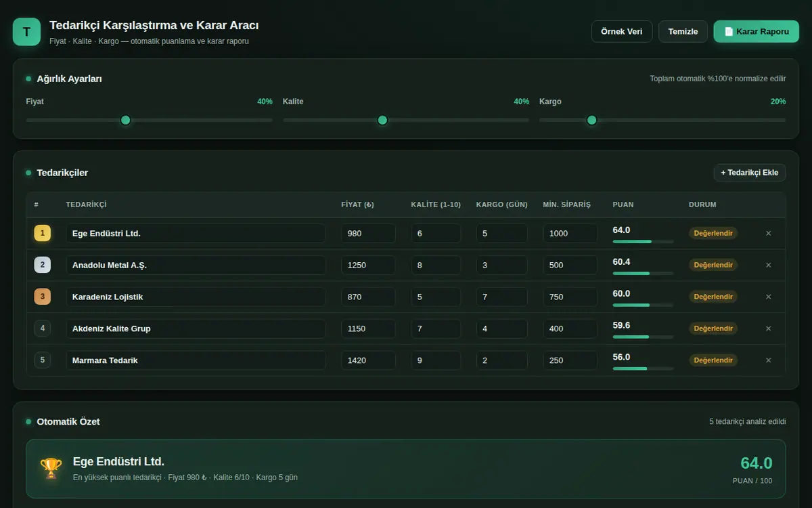Screen dimensions: 812x508
Task: Click the Temizle button
Action: [683, 32]
